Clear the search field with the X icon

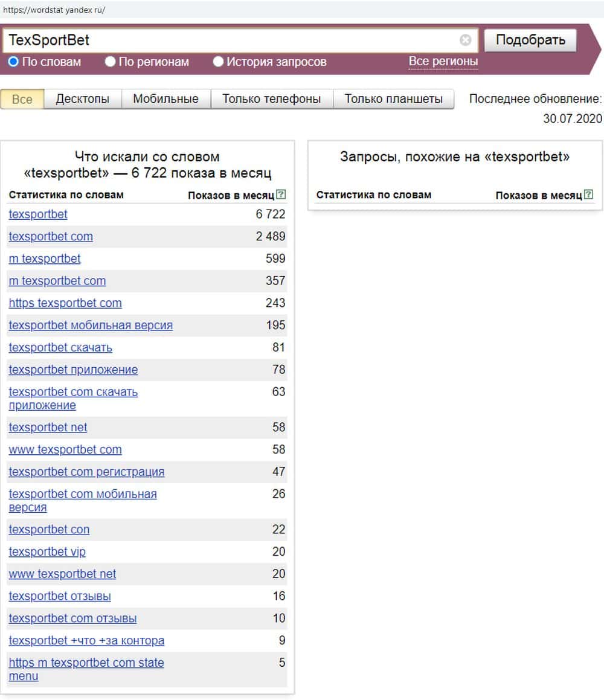465,40
